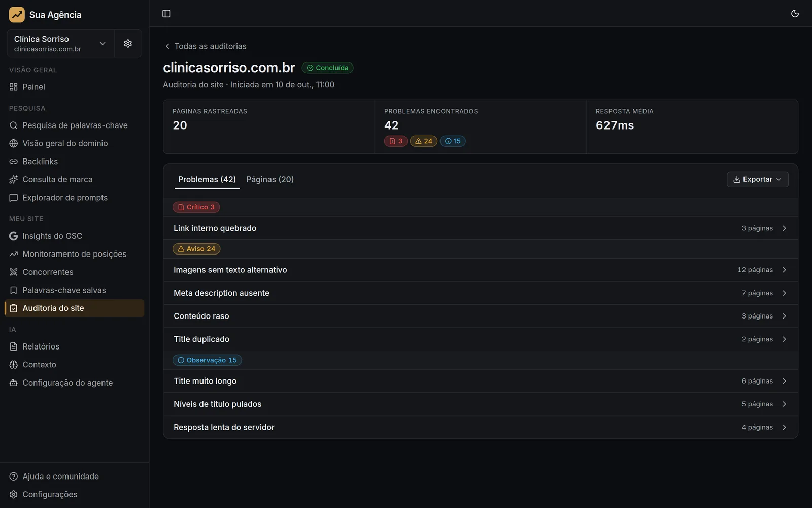
Task: Open Concorrentes crossed swords icon
Action: coord(14,272)
